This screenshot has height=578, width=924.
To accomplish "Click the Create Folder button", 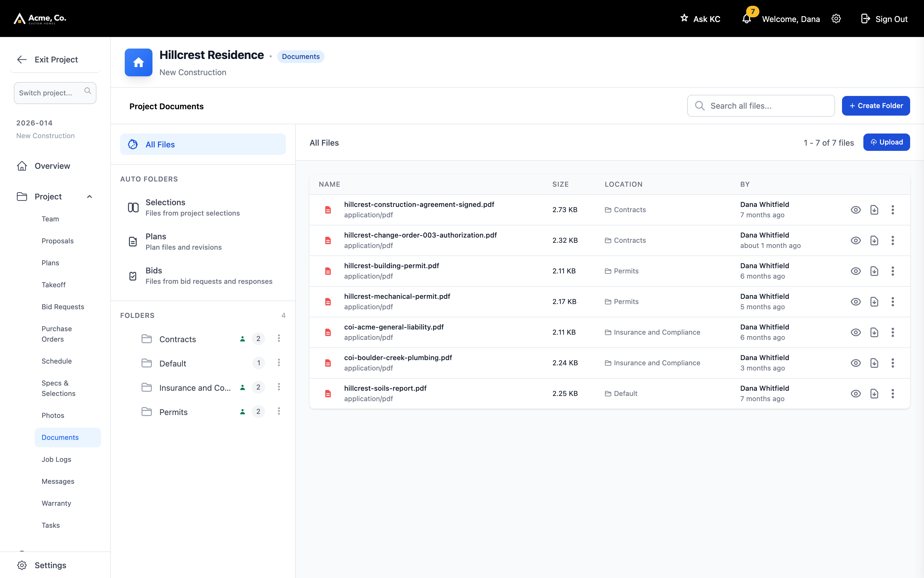I will (876, 105).
